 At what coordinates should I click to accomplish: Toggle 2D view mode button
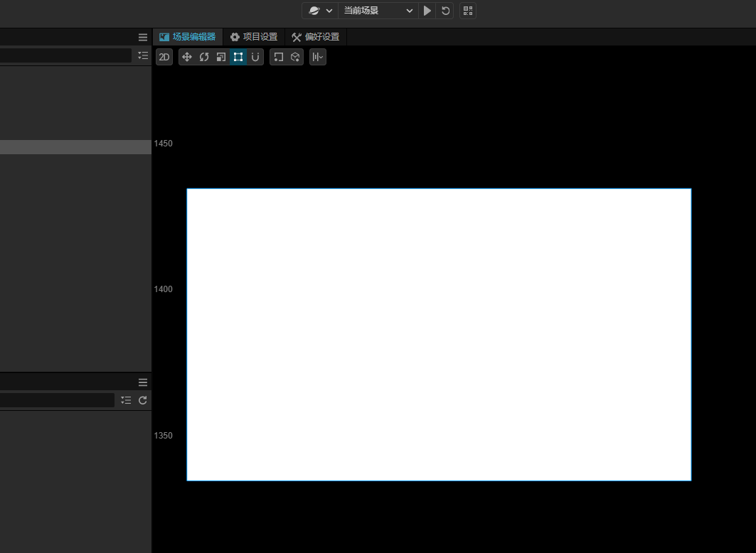click(164, 57)
